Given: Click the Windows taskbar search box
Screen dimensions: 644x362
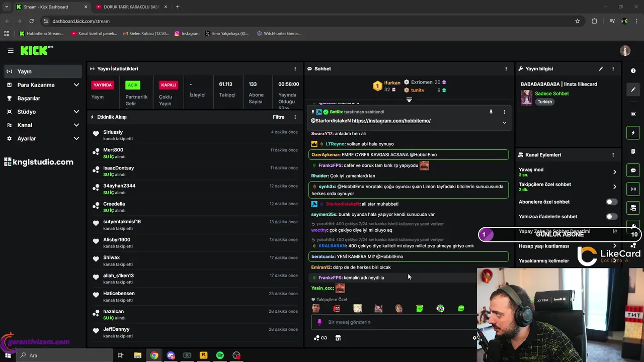Looking at the screenshot, I should [x=65, y=355].
